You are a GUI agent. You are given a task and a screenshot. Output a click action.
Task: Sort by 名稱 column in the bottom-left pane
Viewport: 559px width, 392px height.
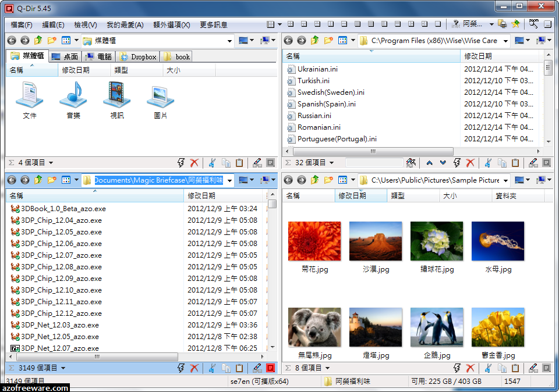pos(95,195)
